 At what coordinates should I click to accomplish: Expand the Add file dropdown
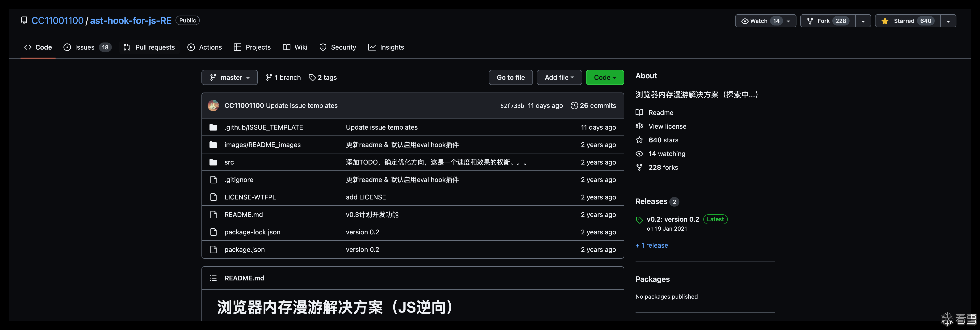coord(559,77)
